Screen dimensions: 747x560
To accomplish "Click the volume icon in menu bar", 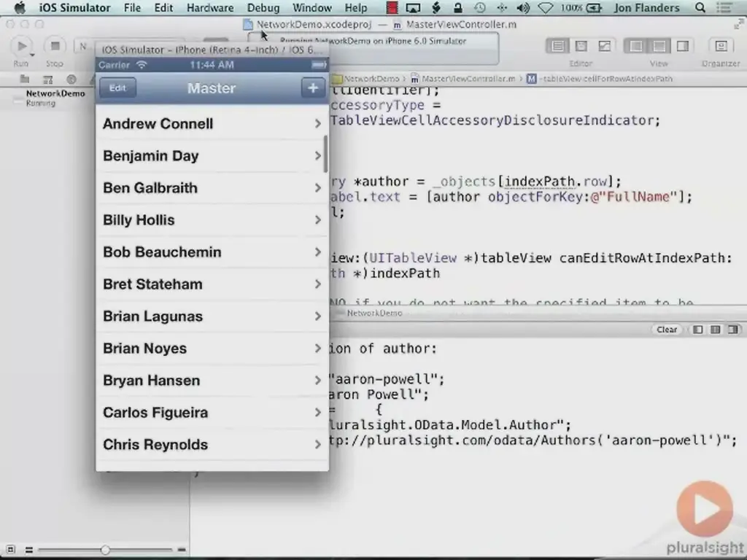I will click(x=523, y=7).
